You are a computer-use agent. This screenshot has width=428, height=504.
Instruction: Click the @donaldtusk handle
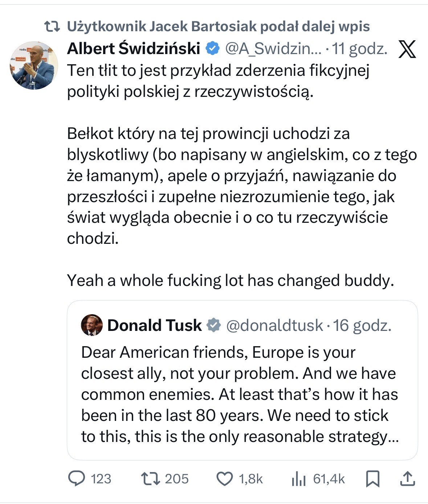point(274,325)
